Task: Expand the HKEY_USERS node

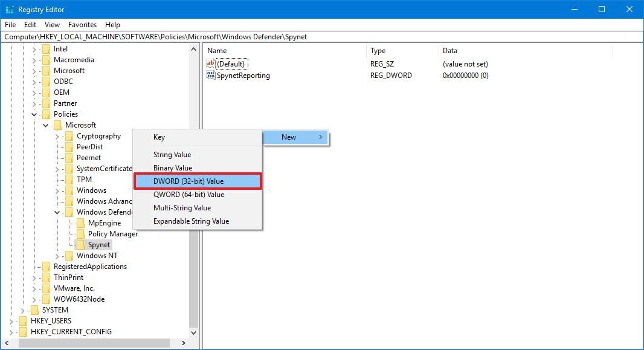Action: tap(12, 321)
